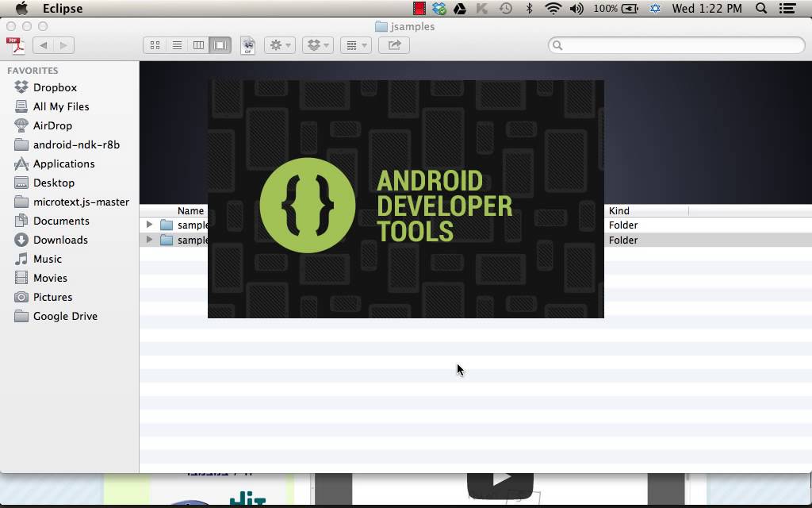Open the Bluetooth status menu
Viewport: 812px width, 508px height.
click(529, 8)
